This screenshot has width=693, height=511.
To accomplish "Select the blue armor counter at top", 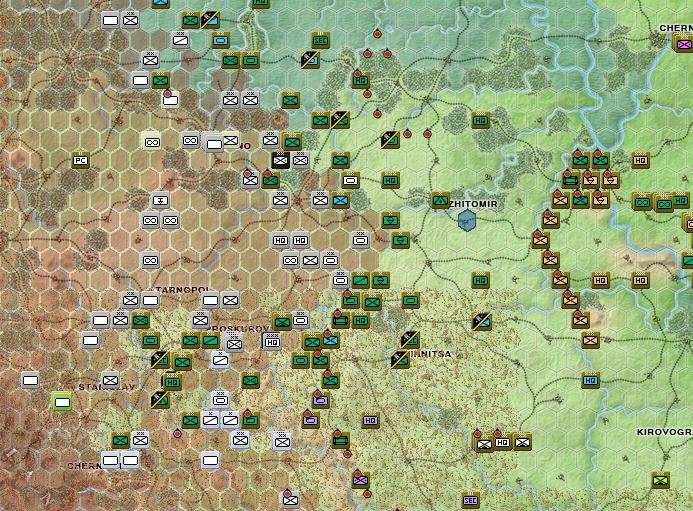I will [220, 40].
